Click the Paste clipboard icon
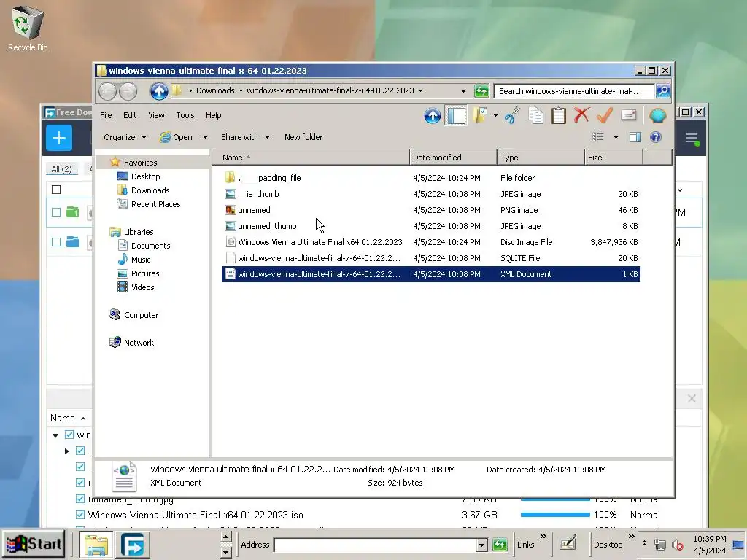 558,115
